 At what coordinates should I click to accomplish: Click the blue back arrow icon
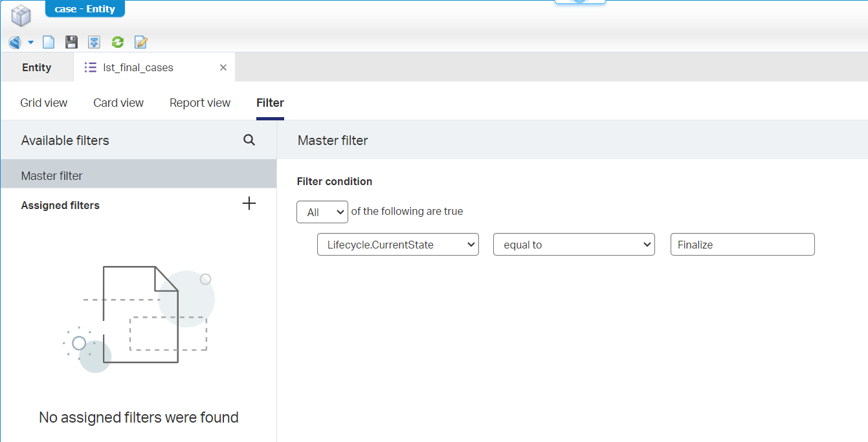[15, 43]
